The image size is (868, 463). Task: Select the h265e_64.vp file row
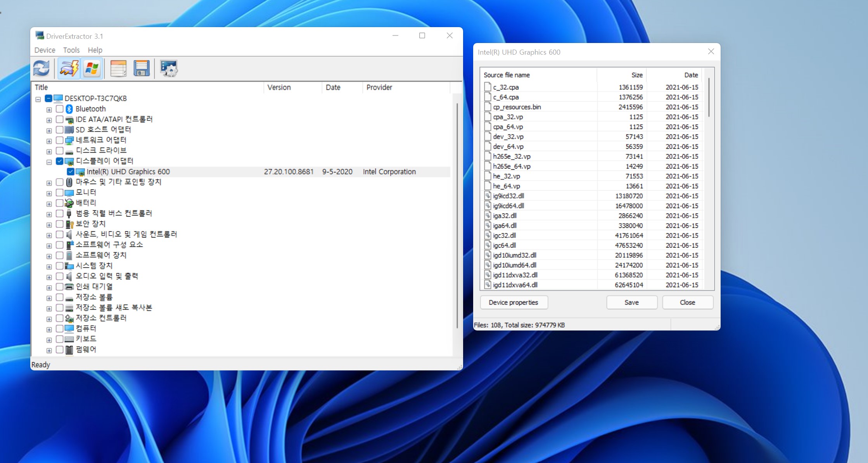pos(591,167)
